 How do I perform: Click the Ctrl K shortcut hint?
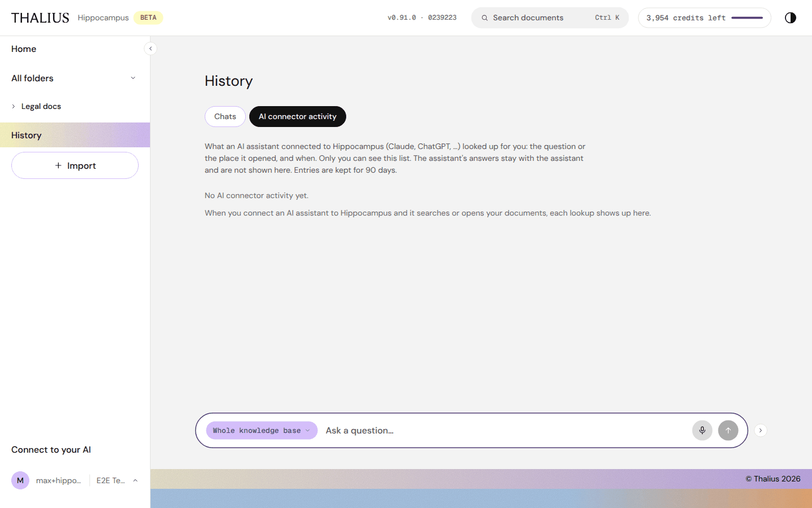tap(607, 18)
